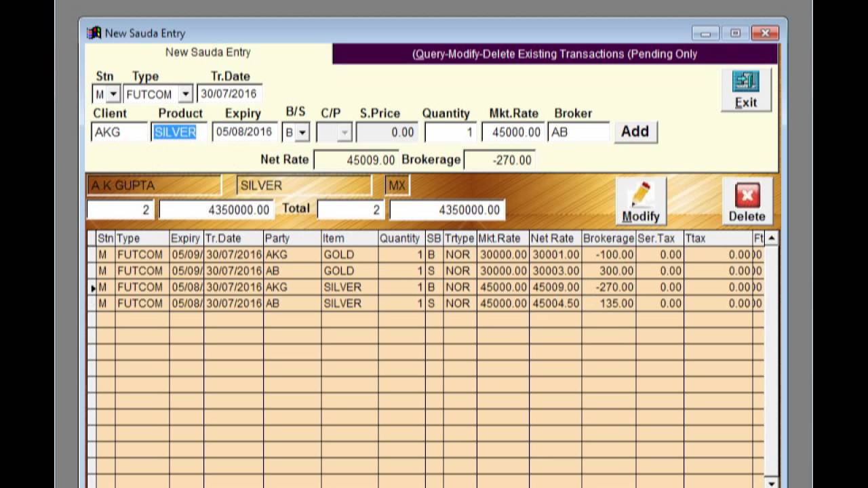Click the Party column header
Viewport: 868px width, 488px height.
pyautogui.click(x=292, y=239)
